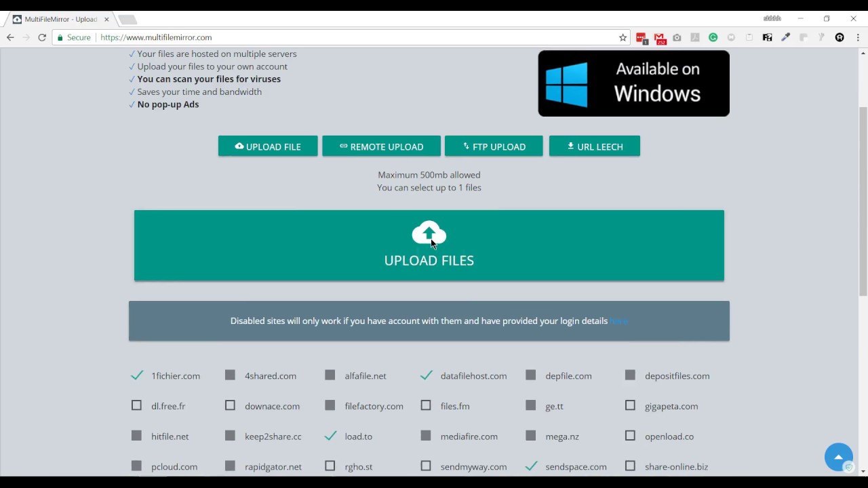Viewport: 868px width, 488px height.
Task: Open the Gmail checker extension showing 252
Action: (660, 38)
